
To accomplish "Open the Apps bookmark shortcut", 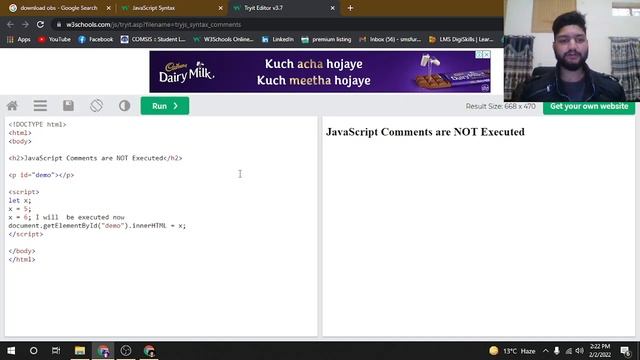I will click(19, 39).
